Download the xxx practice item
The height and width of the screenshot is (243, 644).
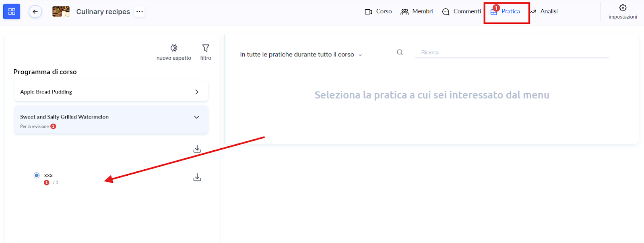click(197, 177)
